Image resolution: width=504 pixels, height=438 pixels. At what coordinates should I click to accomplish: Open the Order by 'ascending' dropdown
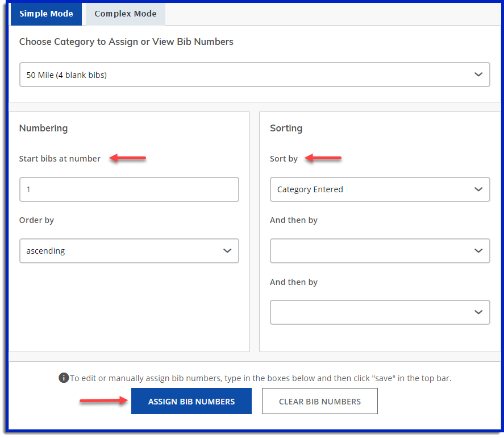pos(128,251)
